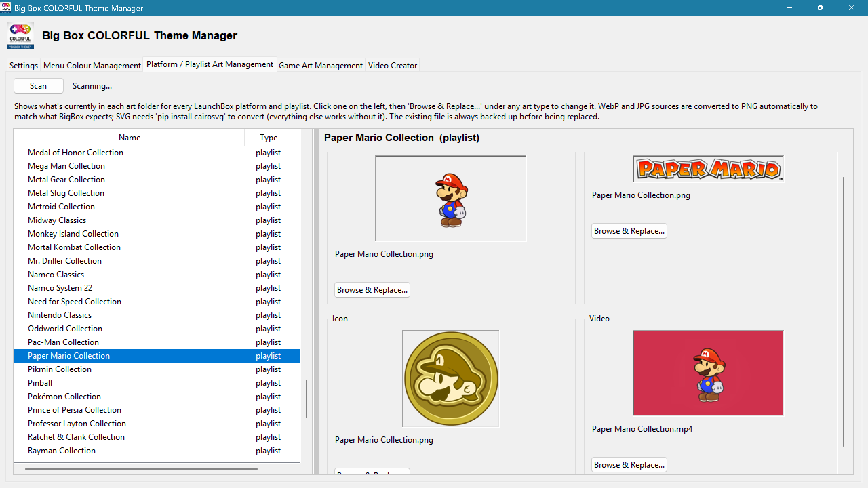Select Need for Speed Collection playlist
Viewport: 868px width, 488px height.
(x=157, y=302)
